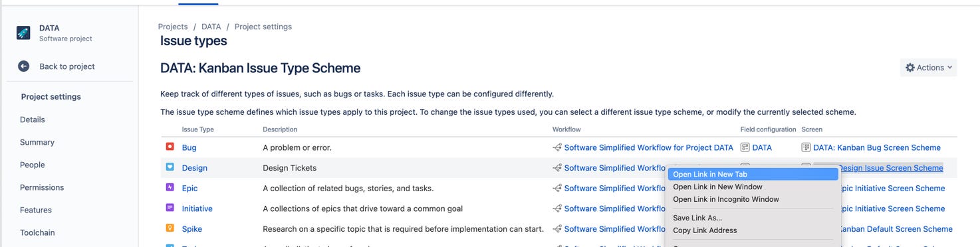
Task: Click the field configuration icon beside DATA
Action: [745, 147]
